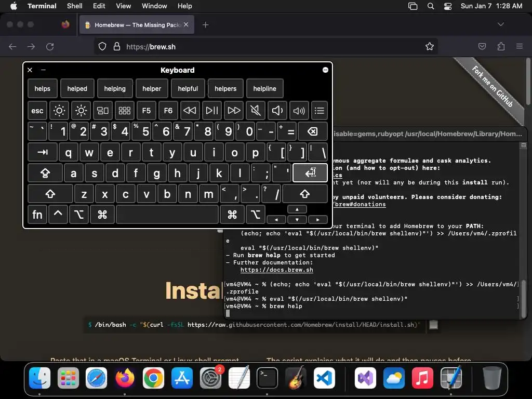532x399 pixels.
Task: Open the Edit menu
Action: [99, 6]
